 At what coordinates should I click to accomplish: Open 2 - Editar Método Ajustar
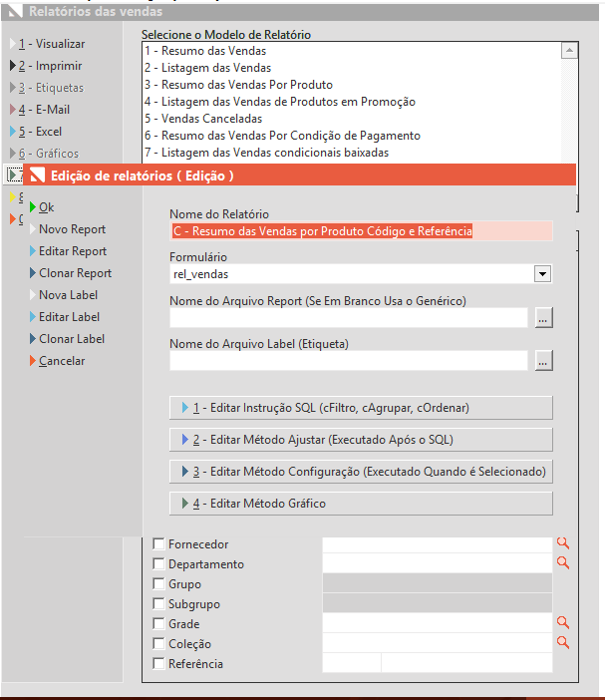(361, 440)
